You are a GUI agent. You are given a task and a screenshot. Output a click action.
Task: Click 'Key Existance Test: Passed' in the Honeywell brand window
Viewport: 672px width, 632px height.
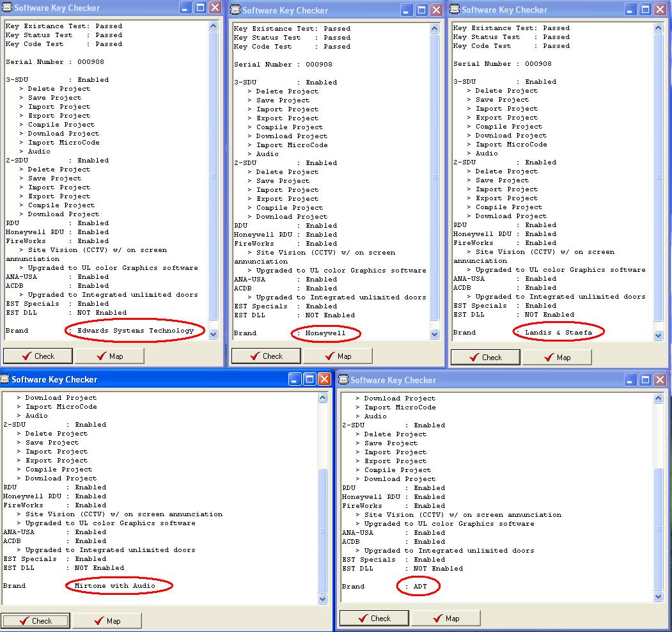(x=292, y=29)
